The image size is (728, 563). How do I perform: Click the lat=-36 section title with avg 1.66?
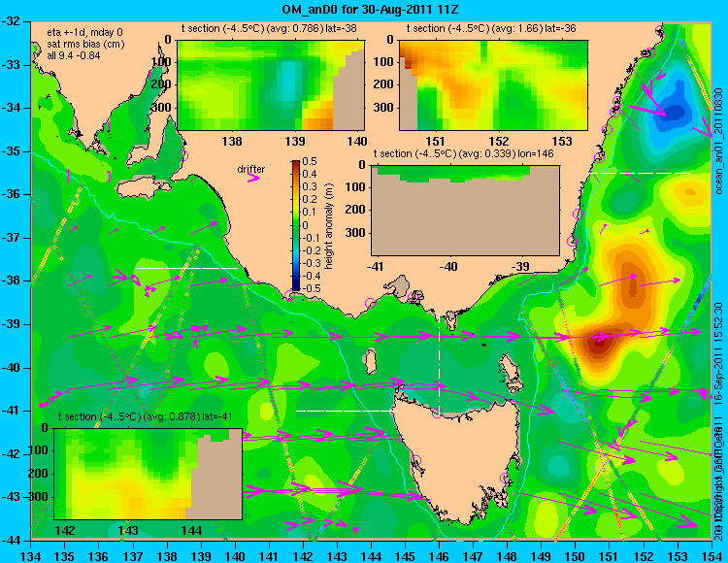[x=491, y=29]
